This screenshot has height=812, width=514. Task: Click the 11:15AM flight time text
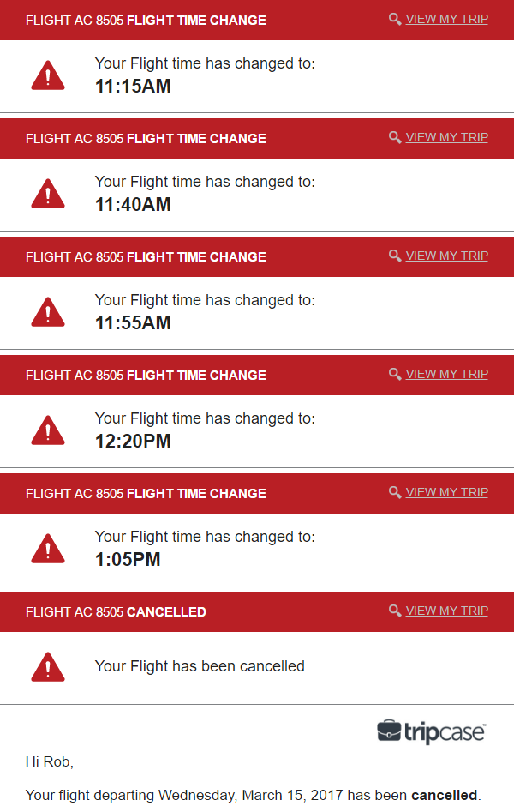pyautogui.click(x=133, y=87)
